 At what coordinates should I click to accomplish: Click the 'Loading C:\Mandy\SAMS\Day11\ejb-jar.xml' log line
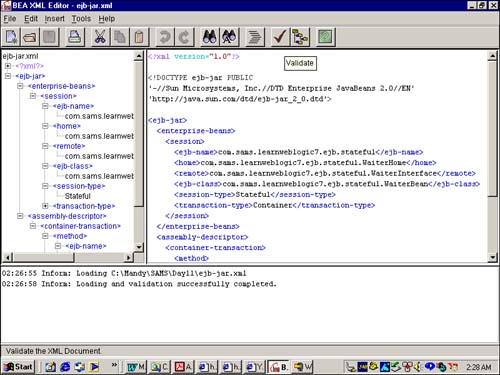pos(124,273)
